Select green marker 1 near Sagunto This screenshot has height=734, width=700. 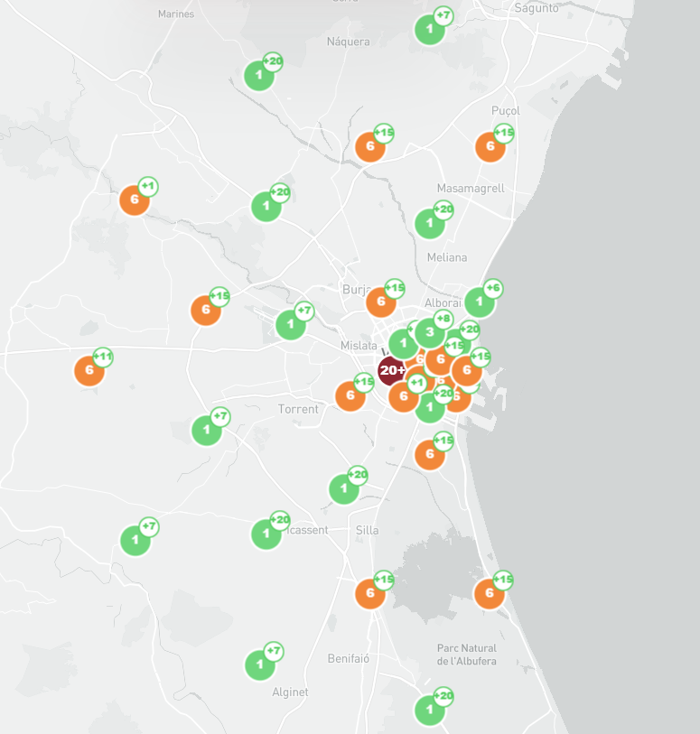click(x=429, y=29)
